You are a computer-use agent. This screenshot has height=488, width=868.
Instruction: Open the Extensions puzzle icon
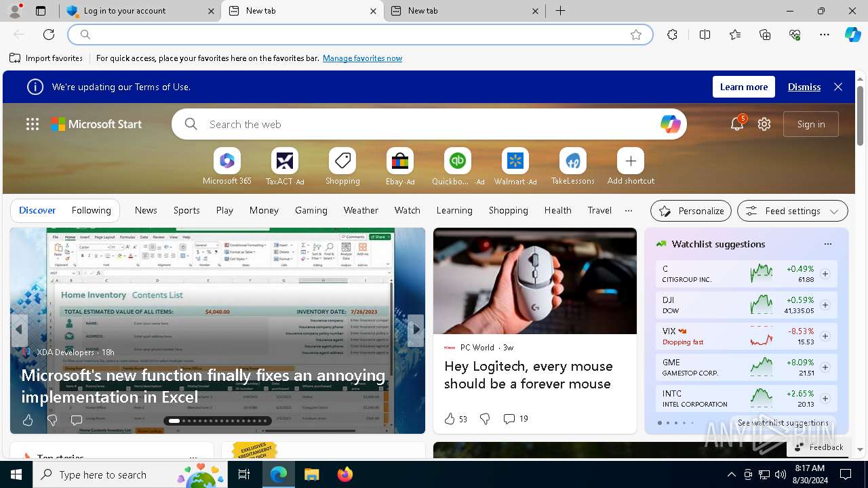click(672, 35)
